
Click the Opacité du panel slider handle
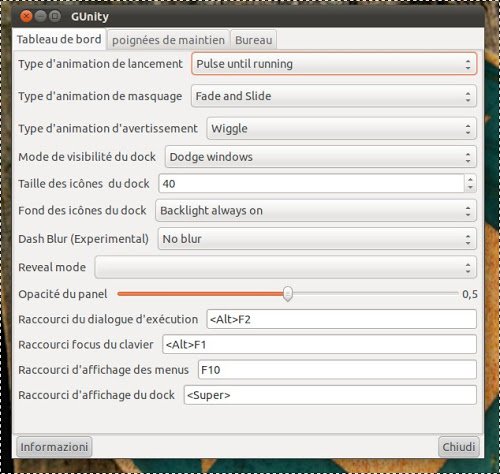288,294
